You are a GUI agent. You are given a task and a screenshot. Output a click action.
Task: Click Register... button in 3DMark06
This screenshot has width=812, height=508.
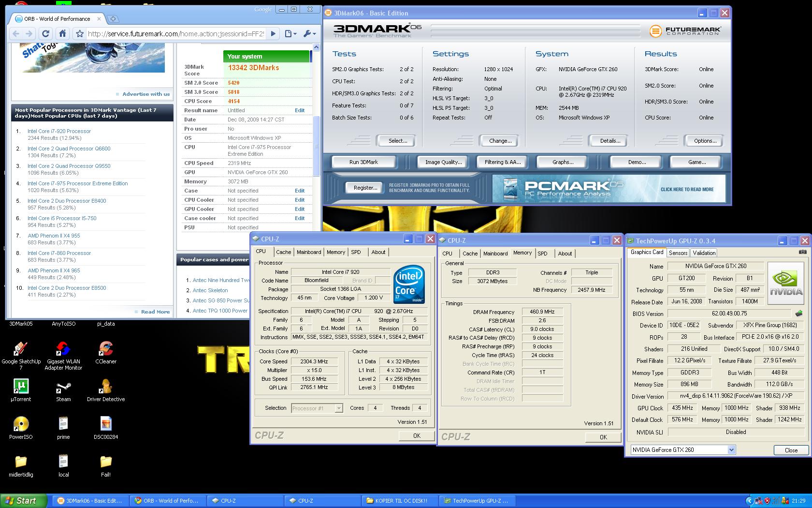[365, 188]
